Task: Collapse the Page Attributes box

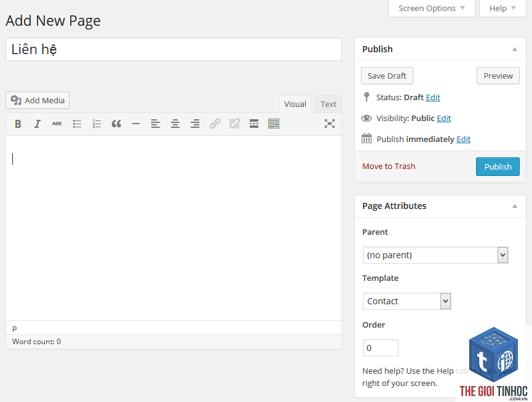Action: coord(515,206)
